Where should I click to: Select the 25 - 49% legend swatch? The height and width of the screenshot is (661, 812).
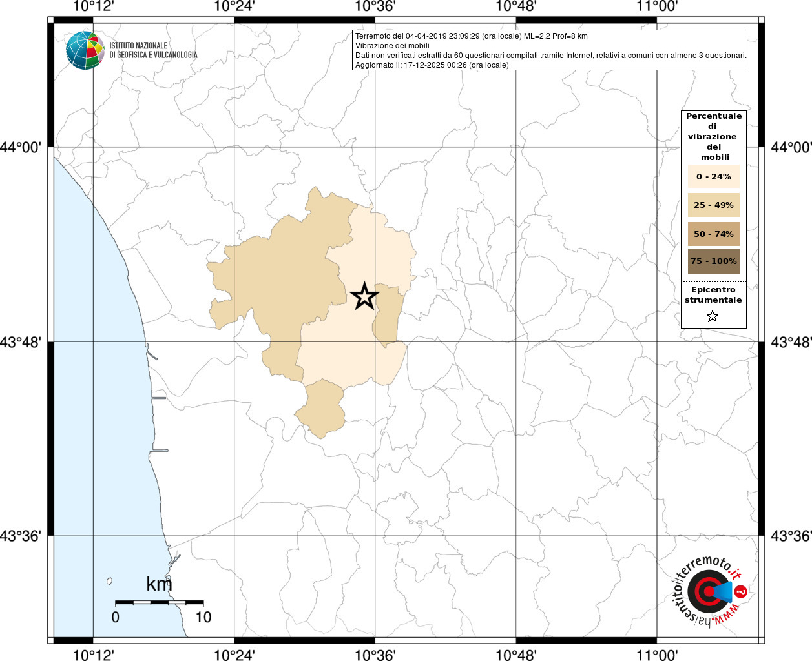713,205
